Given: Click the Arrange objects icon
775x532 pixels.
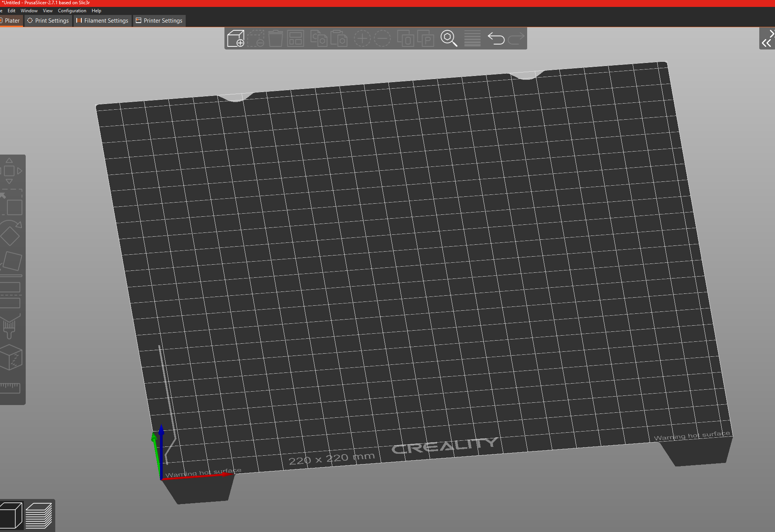Looking at the screenshot, I should (295, 38).
